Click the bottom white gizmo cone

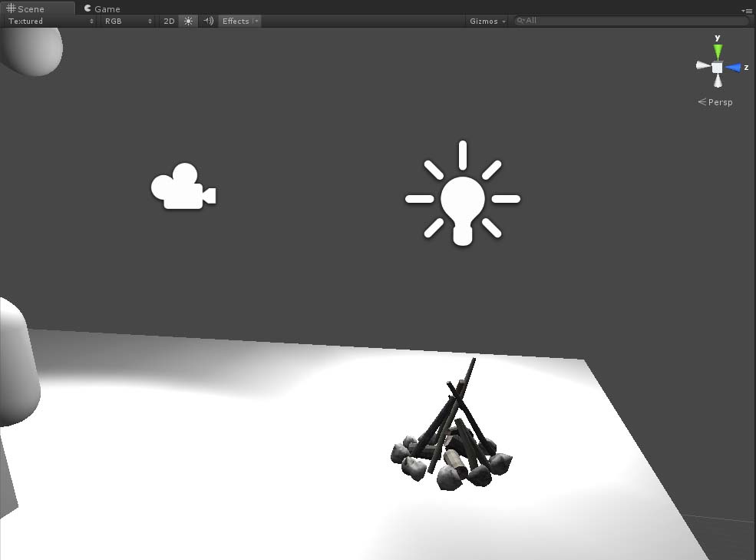pos(718,81)
